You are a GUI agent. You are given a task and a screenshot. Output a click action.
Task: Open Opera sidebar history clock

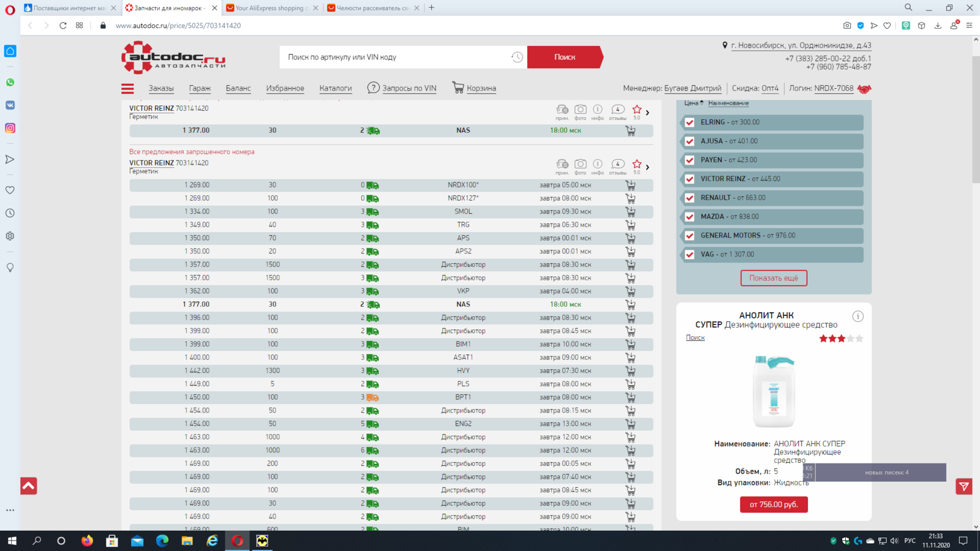pyautogui.click(x=10, y=213)
